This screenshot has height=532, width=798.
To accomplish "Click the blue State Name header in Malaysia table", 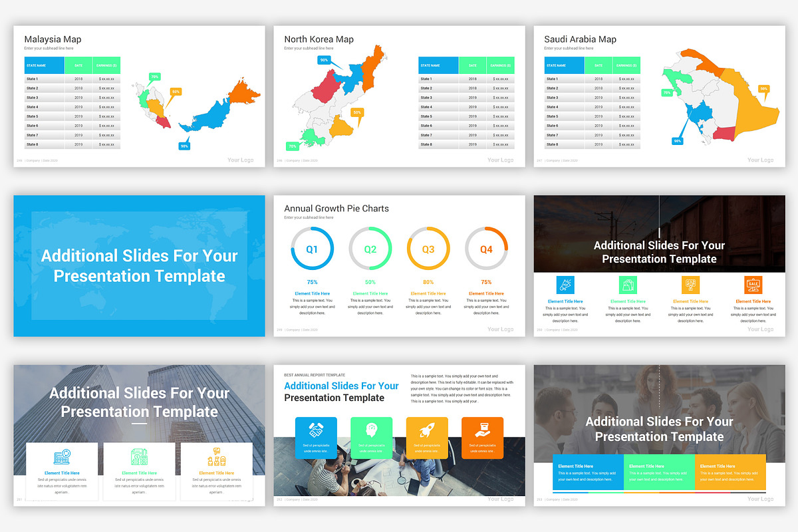I will 45,65.
